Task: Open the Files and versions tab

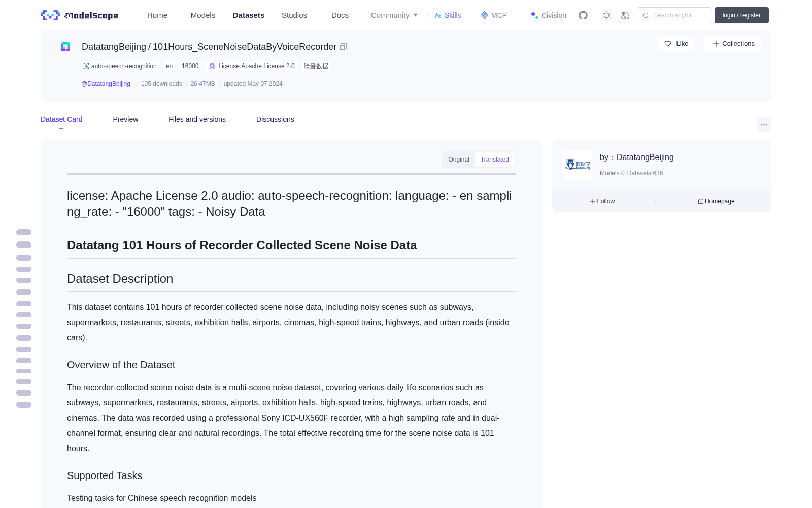Action: (197, 119)
